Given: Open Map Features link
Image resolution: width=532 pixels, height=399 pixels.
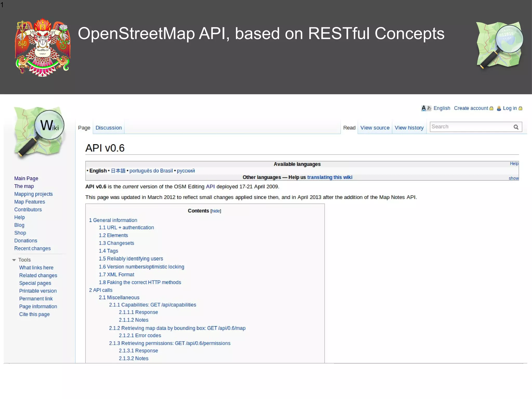Looking at the screenshot, I should coord(30,202).
